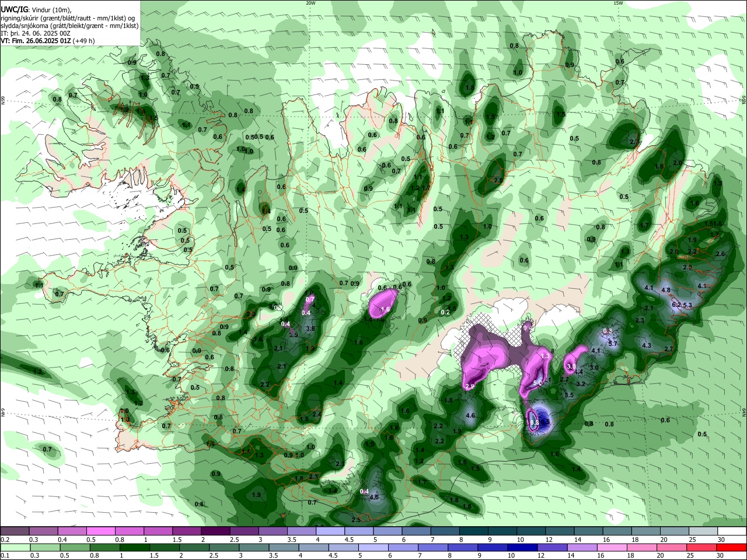Click the lower-row legend swatch between 20 and 25
747x560 pixels.
tap(672, 547)
